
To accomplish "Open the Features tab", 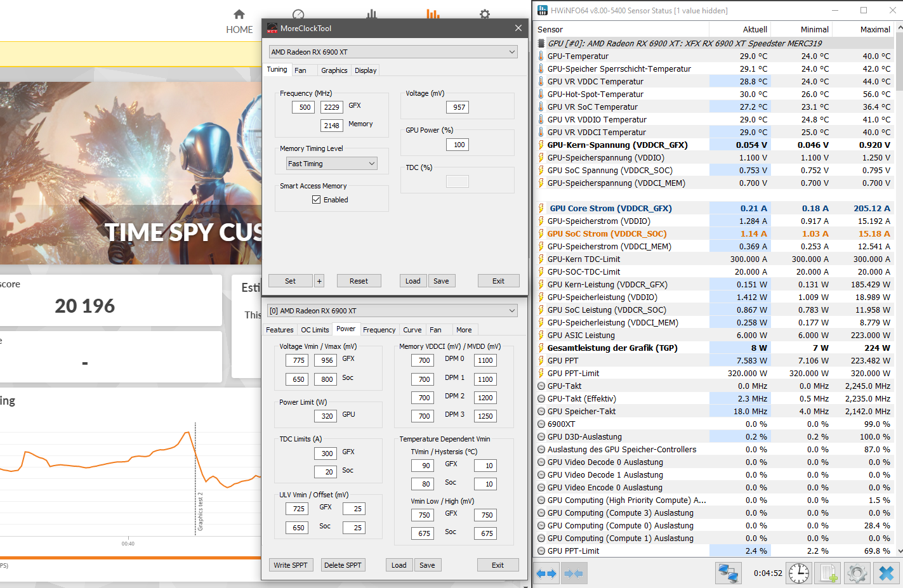I will pyautogui.click(x=280, y=330).
